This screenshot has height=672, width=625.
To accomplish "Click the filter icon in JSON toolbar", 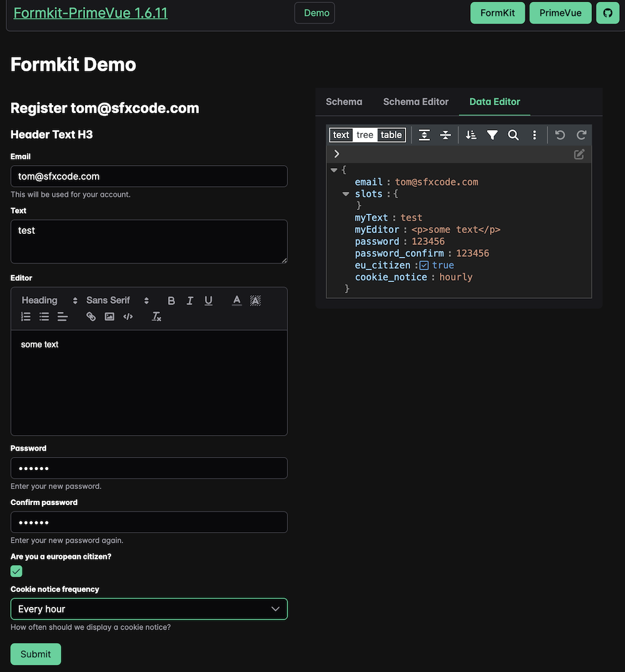I will (x=492, y=135).
